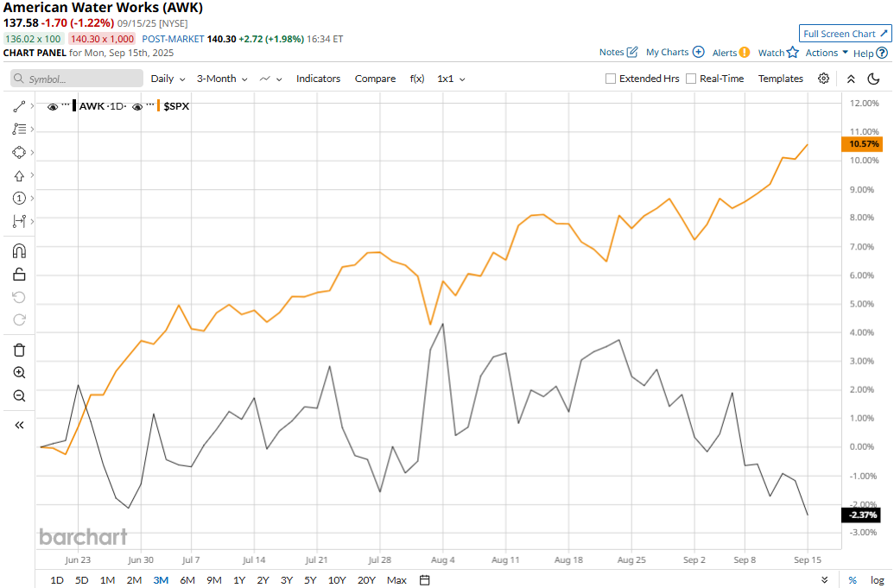Toggle the percent scale button
The width and height of the screenshot is (894, 588).
(x=853, y=580)
